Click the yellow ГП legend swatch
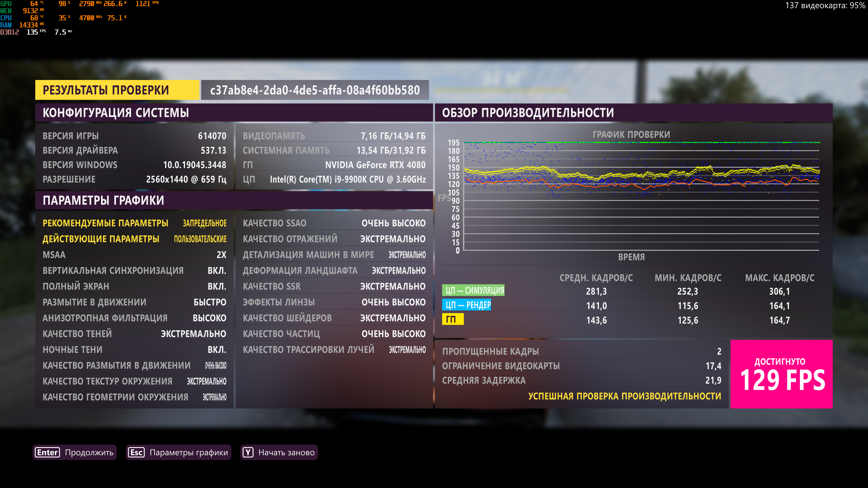 pos(452,319)
